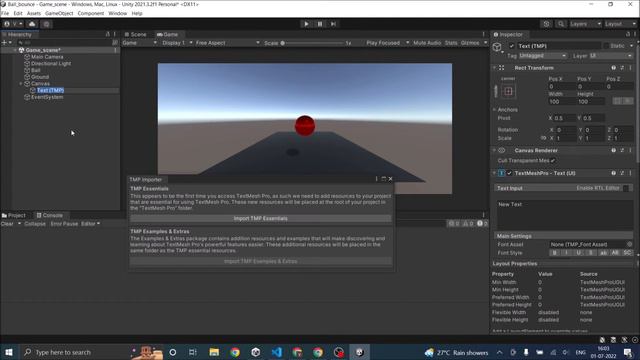Image resolution: width=640 pixels, height=360 pixels.
Task: Open the File menu
Action: pos(5,13)
